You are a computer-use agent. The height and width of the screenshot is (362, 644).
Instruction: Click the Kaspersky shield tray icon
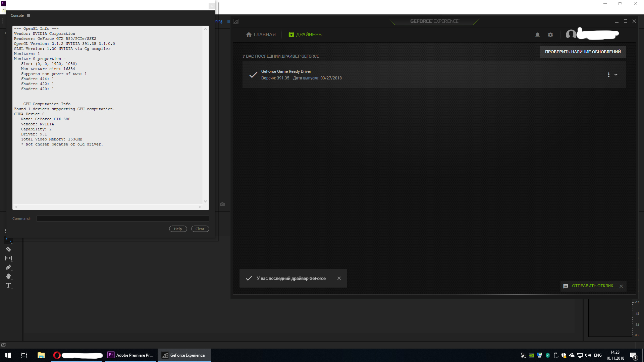pos(548,355)
